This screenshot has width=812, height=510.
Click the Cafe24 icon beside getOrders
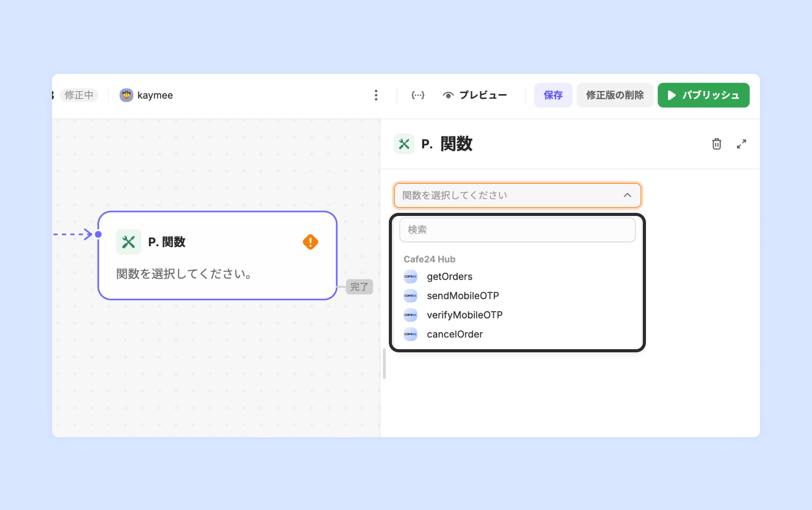click(x=411, y=276)
